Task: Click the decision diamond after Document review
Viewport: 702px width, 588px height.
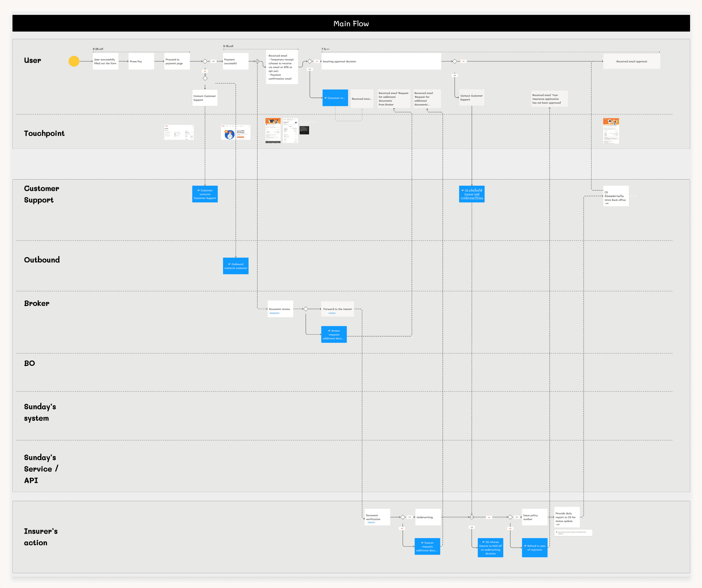Action: pos(306,309)
